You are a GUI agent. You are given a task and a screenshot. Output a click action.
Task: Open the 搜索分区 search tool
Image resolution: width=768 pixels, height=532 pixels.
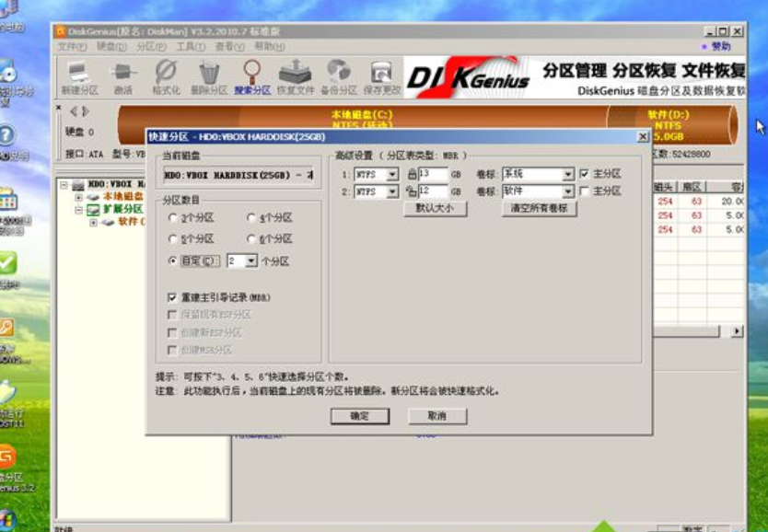(x=252, y=77)
